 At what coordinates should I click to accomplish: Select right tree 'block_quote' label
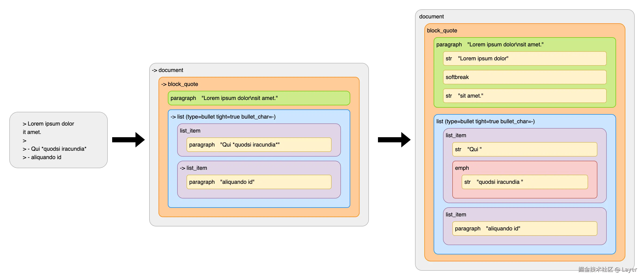click(442, 31)
